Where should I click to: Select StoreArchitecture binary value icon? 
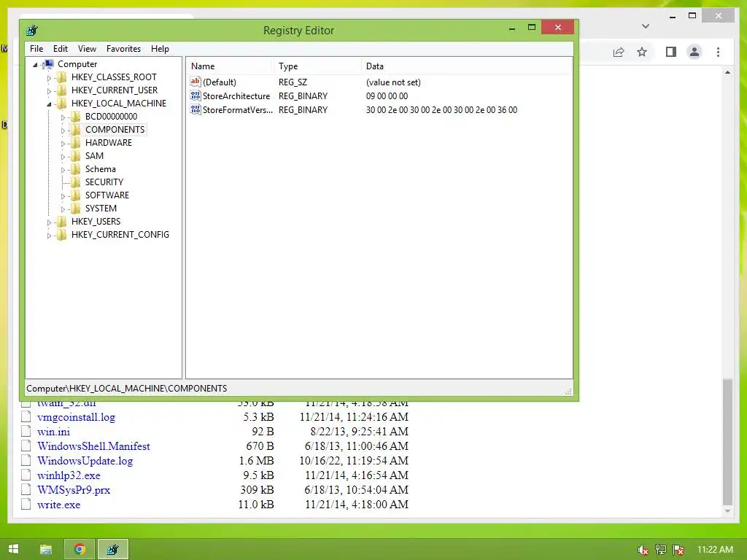pyautogui.click(x=196, y=96)
